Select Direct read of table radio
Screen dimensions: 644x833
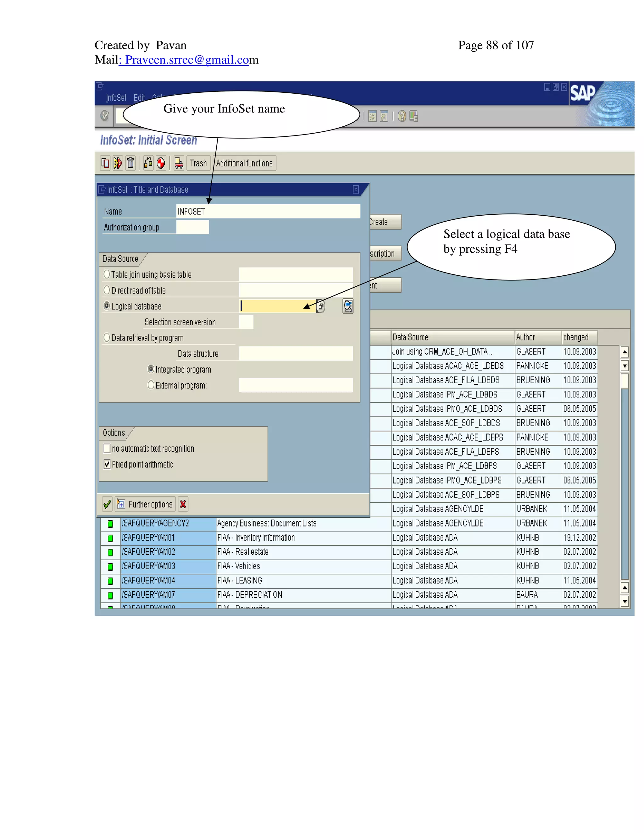(107, 290)
